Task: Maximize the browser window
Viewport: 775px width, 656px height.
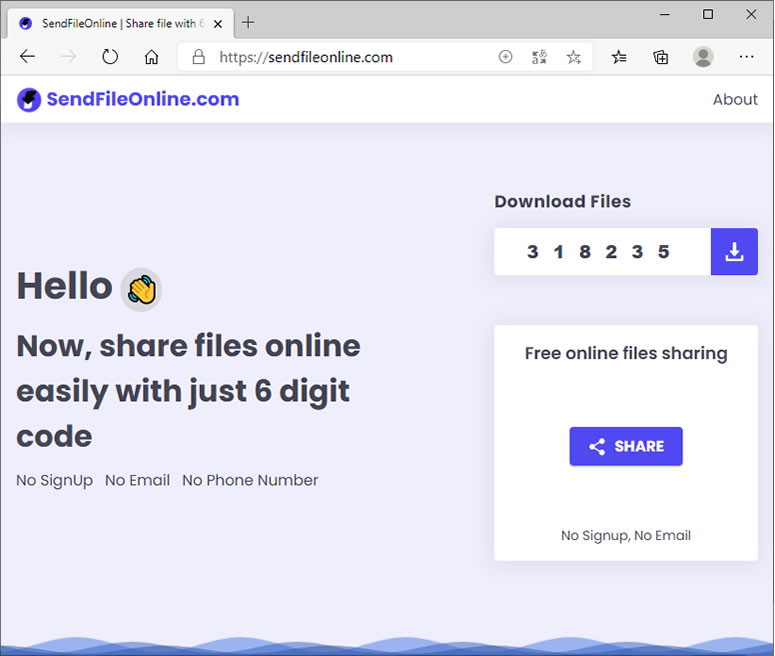Action: [708, 14]
